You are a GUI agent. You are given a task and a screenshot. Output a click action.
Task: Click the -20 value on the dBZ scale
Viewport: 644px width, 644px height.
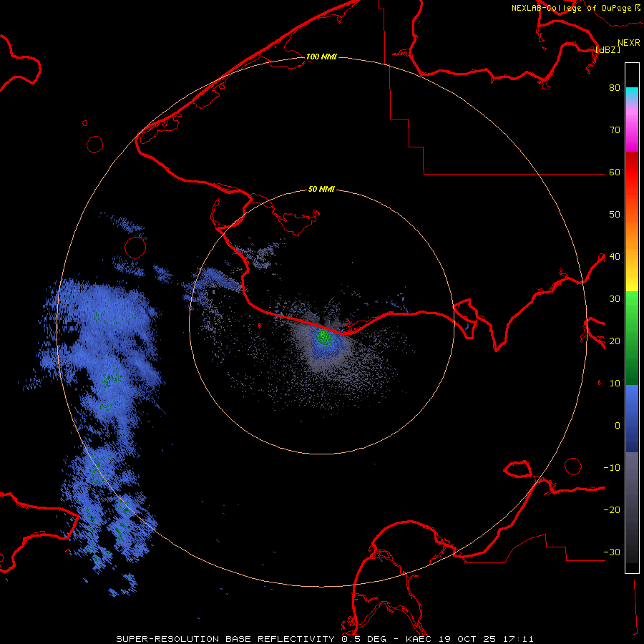612,510
